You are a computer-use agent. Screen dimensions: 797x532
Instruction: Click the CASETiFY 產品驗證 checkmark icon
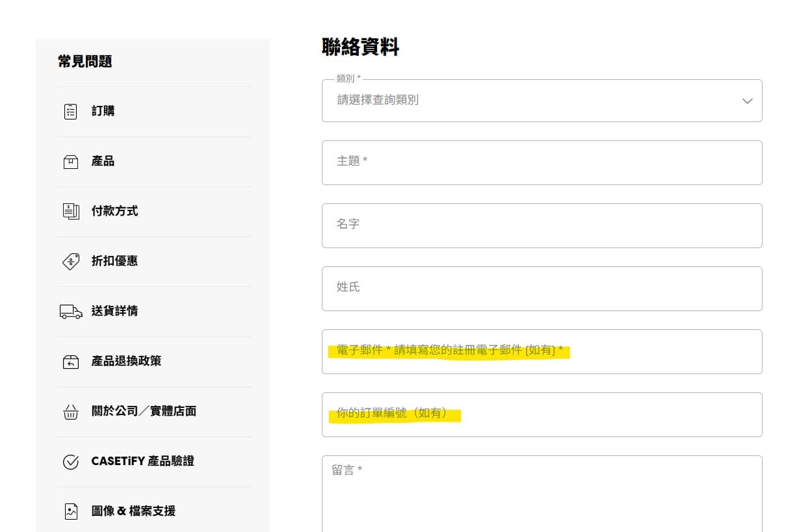coord(70,461)
